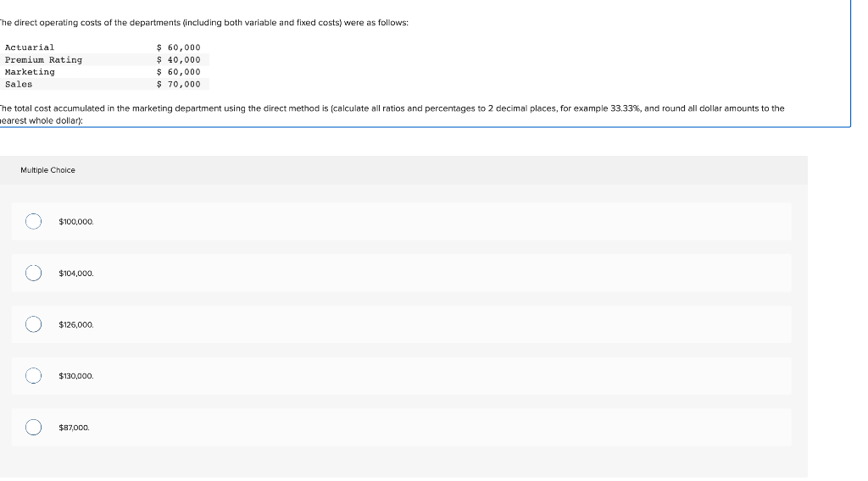The image size is (868, 481).
Task: Click the $130,000 answer label text
Action: point(76,376)
